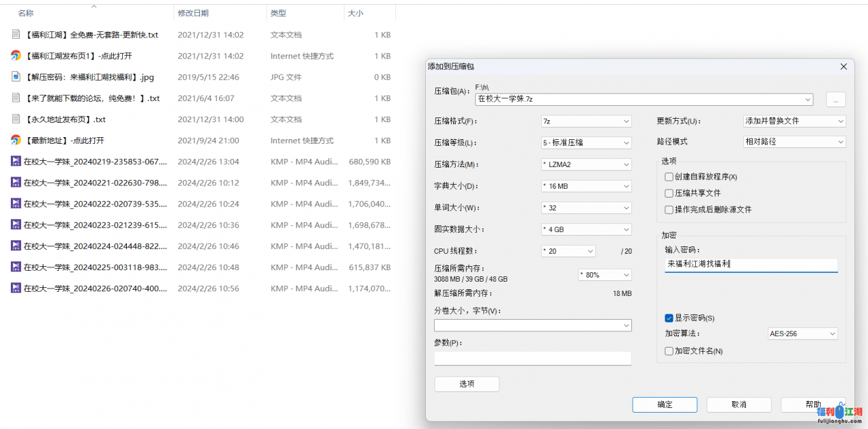Sort files by the 修改日期 column header
This screenshot has height=429, width=868.
tap(193, 13)
